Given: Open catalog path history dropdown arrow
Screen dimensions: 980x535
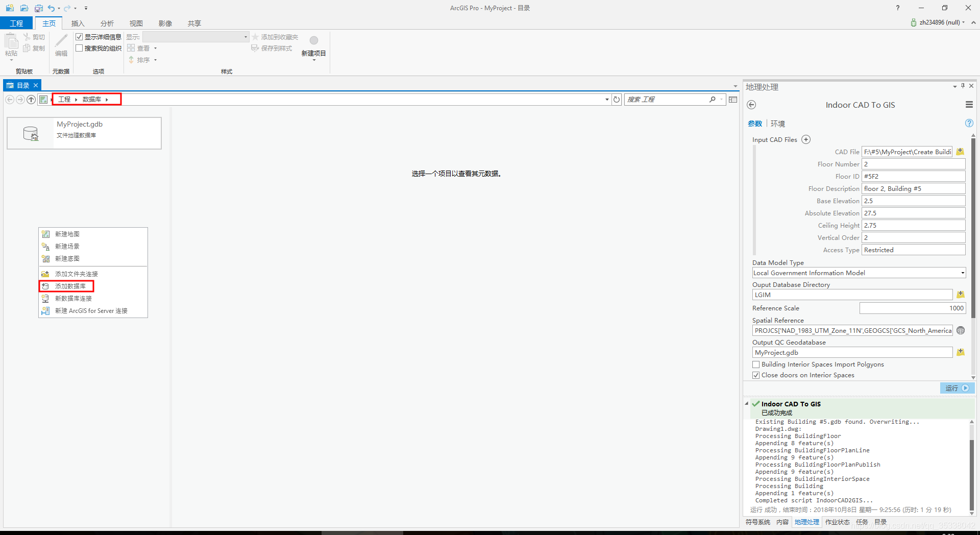Looking at the screenshot, I should (607, 100).
